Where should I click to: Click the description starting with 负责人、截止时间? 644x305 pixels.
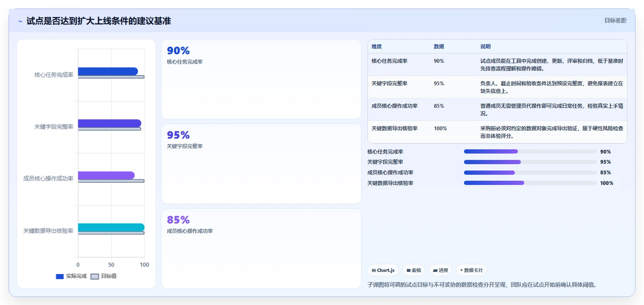552,87
